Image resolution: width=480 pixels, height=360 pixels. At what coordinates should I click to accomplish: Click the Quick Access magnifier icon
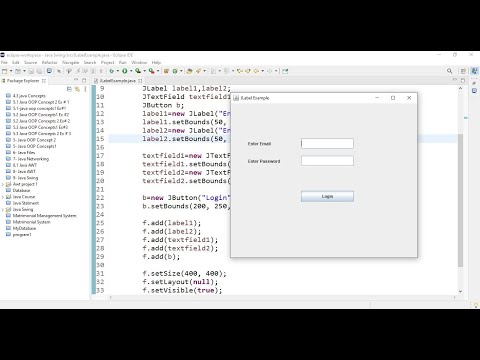[449, 71]
